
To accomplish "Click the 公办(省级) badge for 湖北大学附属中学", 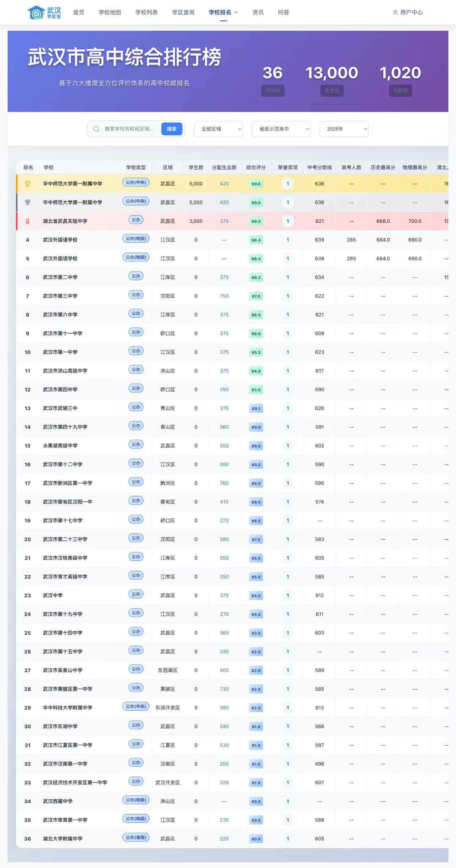I will pos(136,838).
